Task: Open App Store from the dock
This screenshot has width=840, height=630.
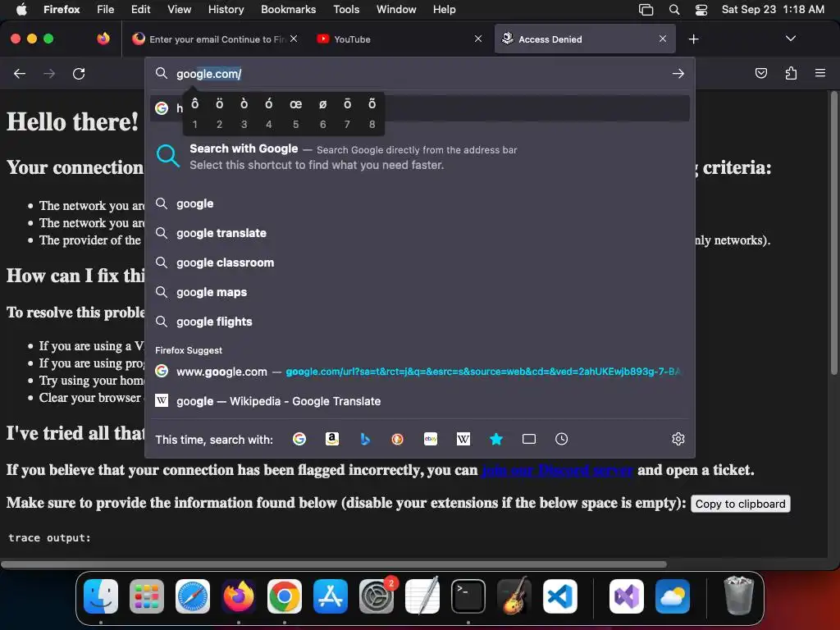Action: [x=331, y=596]
